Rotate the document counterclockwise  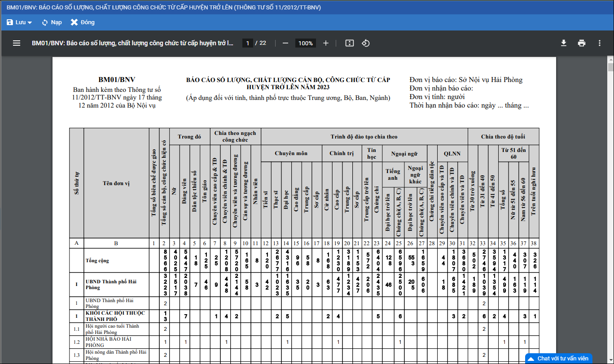(x=365, y=43)
